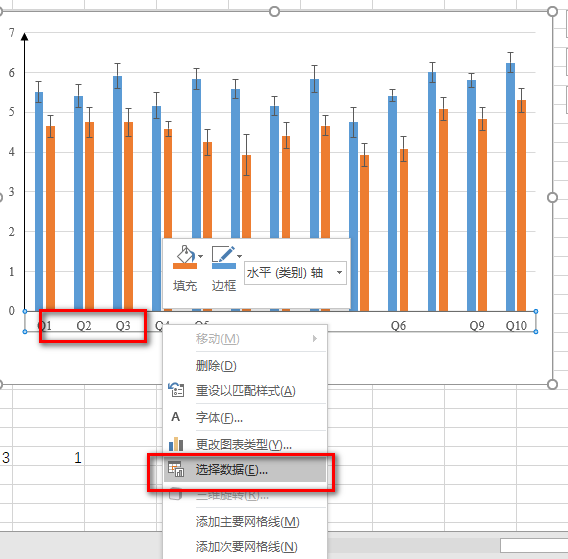Click the change chart type bar icon
This screenshot has height=559, width=568.
click(176, 444)
